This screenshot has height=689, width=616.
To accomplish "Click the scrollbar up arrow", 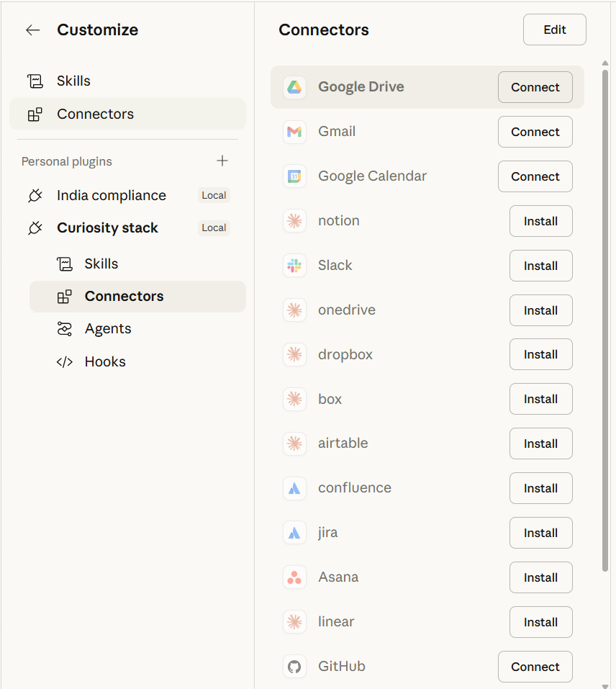I will (x=605, y=63).
